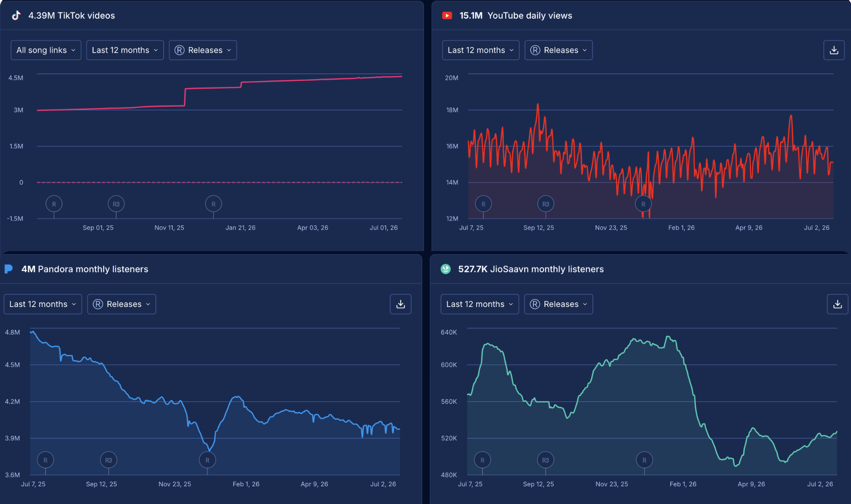Click the 4.8M label on Pandora axis
Viewport: 851px width, 504px height.
click(x=13, y=332)
